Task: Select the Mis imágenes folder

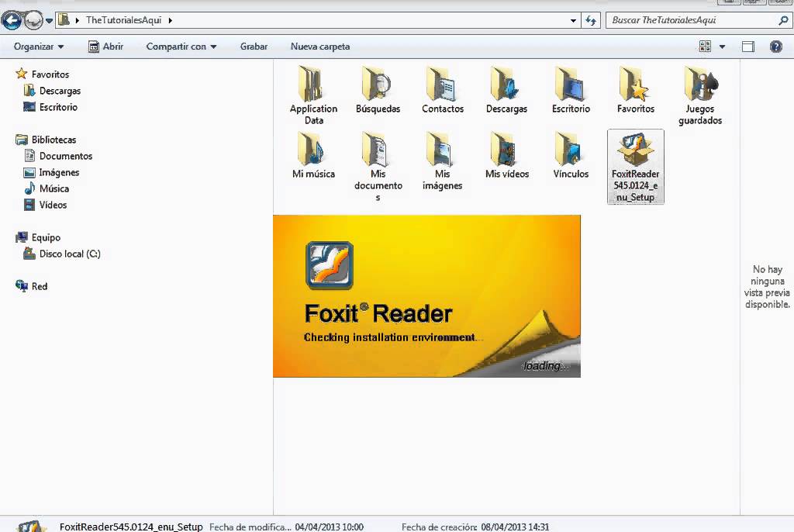Action: [442, 161]
